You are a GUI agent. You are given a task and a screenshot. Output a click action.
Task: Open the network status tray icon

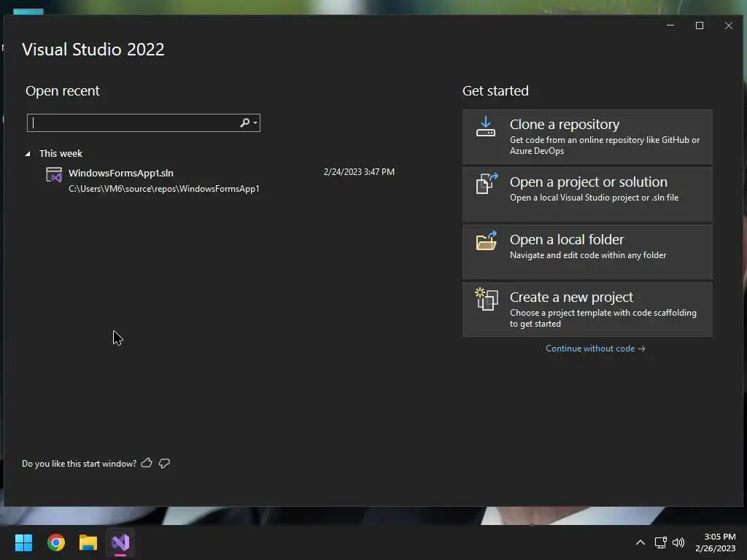click(660, 542)
